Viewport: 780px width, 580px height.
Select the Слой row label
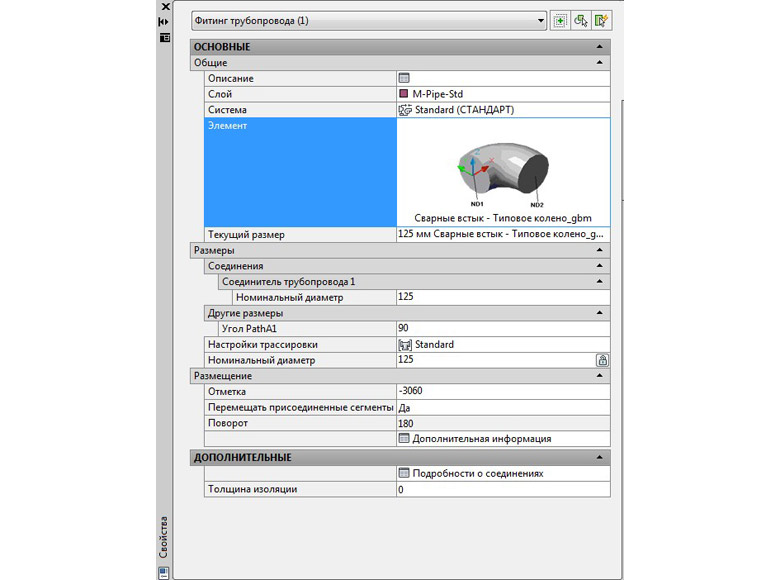300,94
